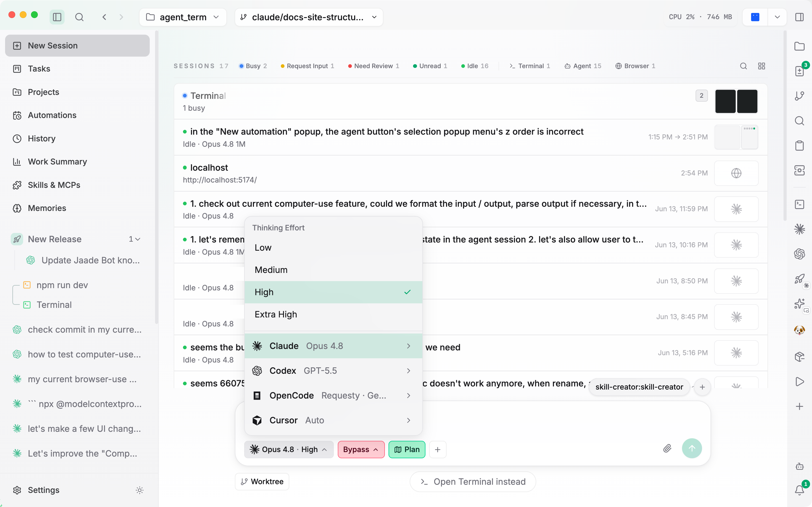
Task: Switch sessions to grid view icon
Action: pos(761,66)
